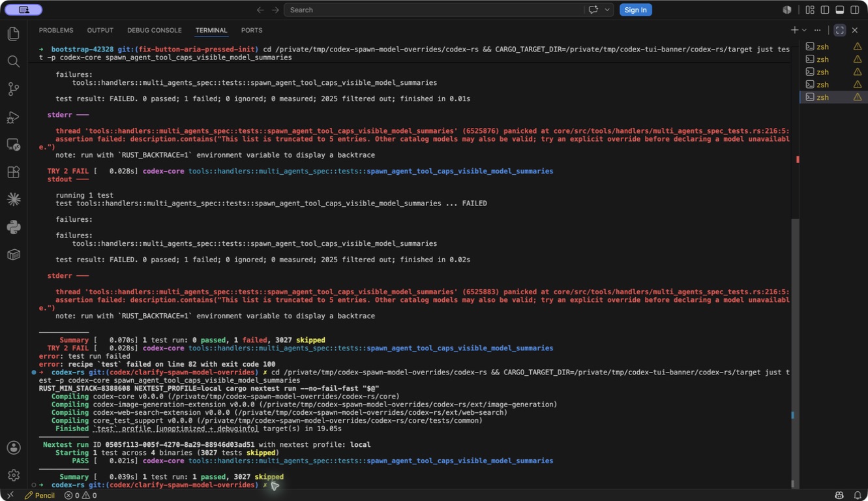
Task: Open terminal panel more actions ellipsis
Action: (x=817, y=30)
